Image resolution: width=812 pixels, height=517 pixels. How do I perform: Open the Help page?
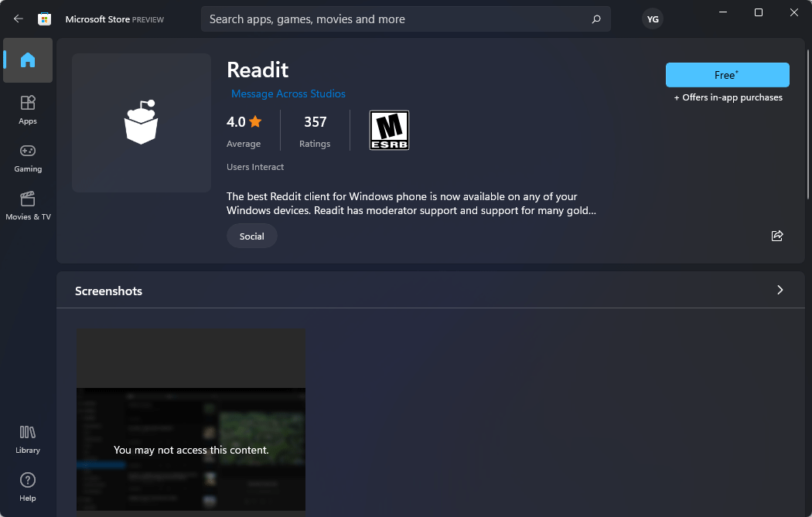[28, 487]
